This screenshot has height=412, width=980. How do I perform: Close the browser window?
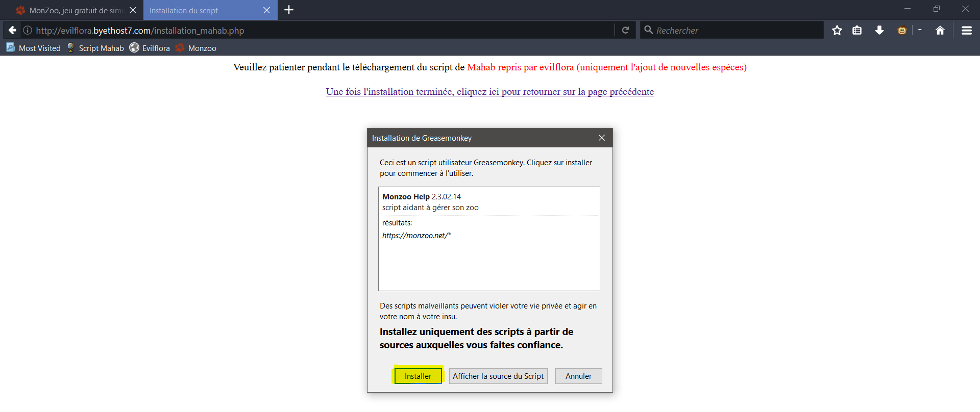[x=965, y=9]
